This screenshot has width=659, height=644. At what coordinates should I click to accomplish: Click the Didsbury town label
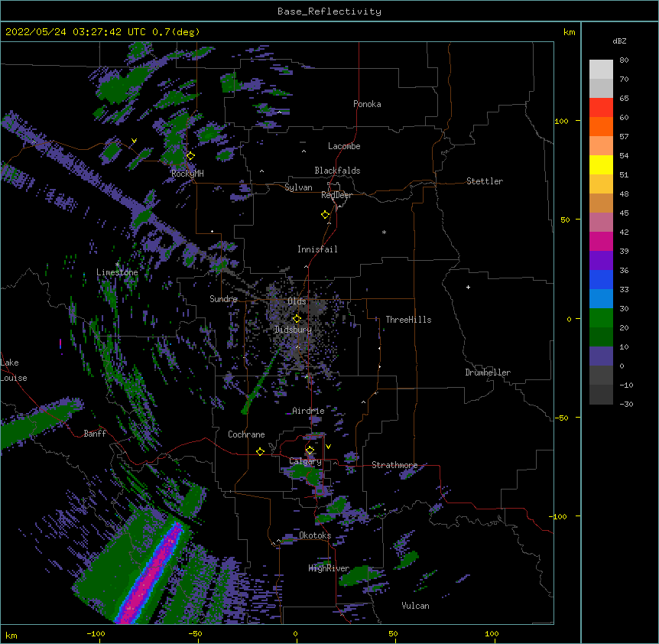point(293,330)
